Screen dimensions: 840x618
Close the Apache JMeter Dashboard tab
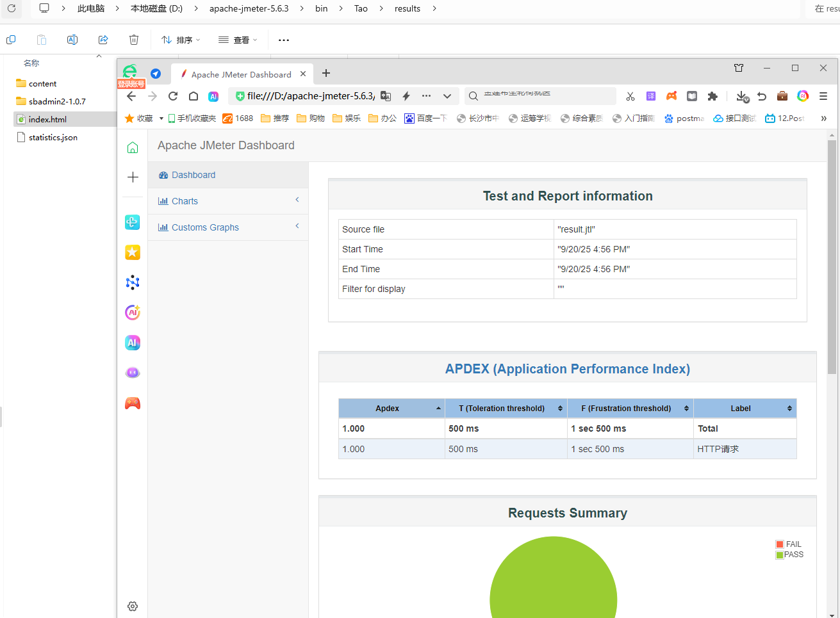pos(303,74)
